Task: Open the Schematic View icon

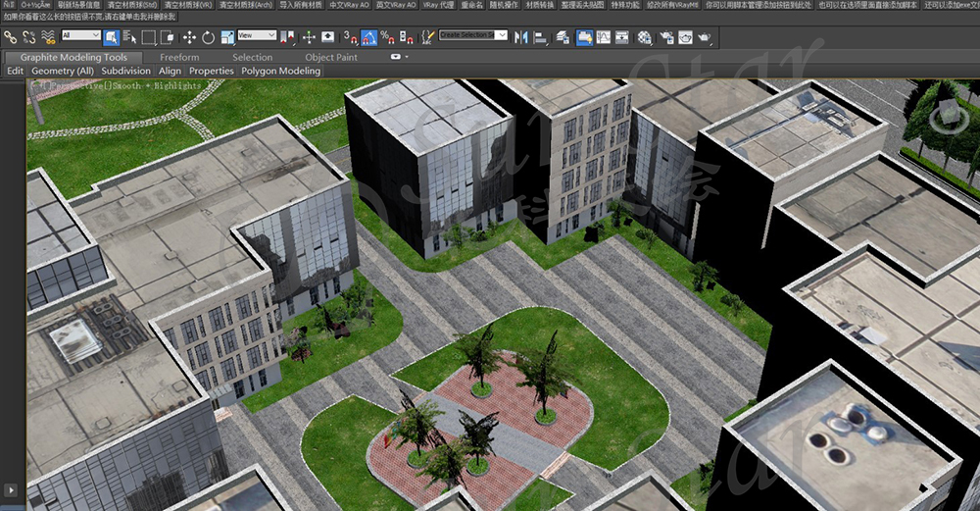Action: [622, 37]
